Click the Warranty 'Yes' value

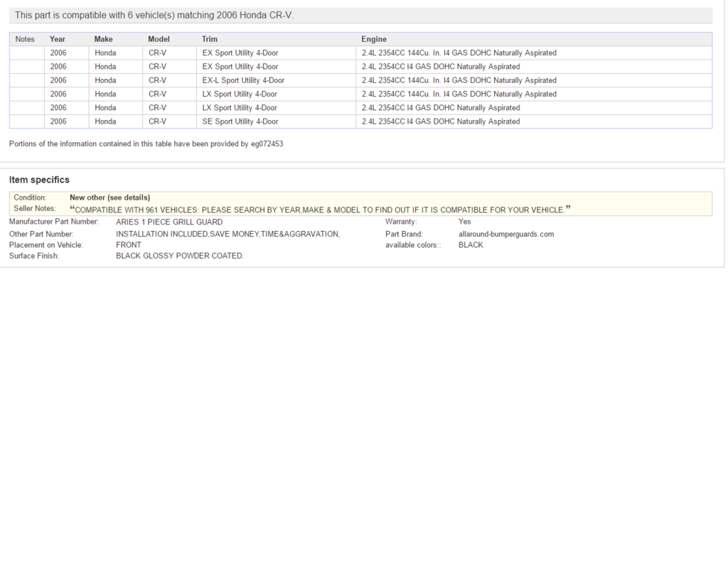click(465, 222)
